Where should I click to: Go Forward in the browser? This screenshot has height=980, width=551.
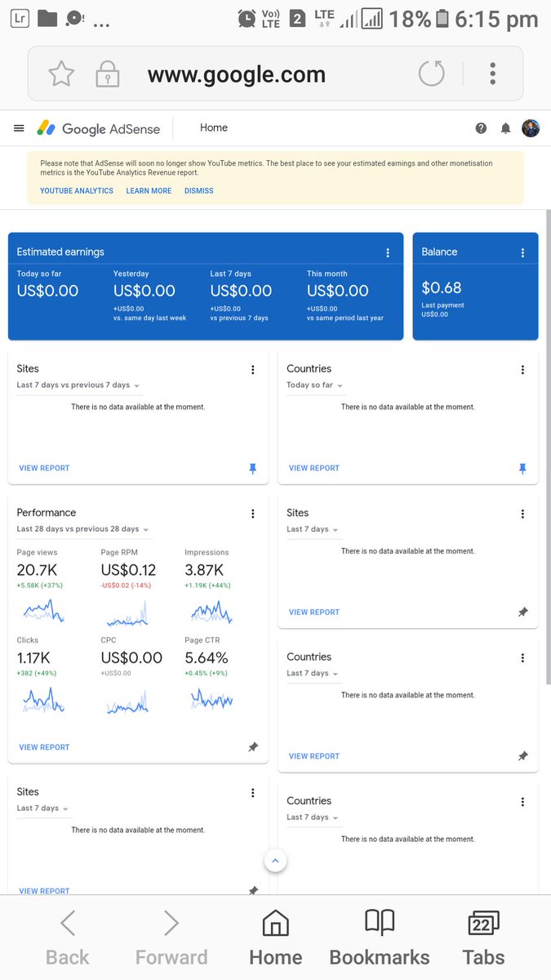tap(171, 937)
